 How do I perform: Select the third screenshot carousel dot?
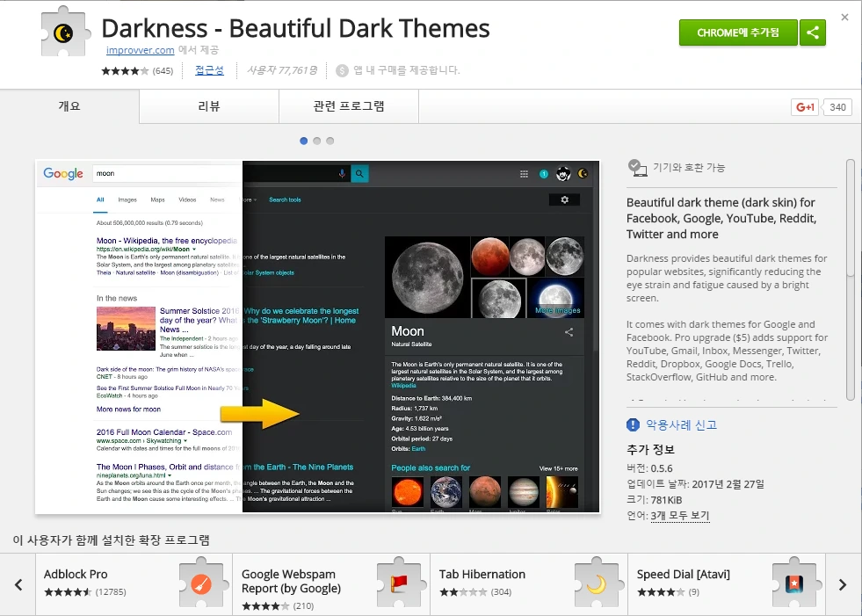(330, 141)
